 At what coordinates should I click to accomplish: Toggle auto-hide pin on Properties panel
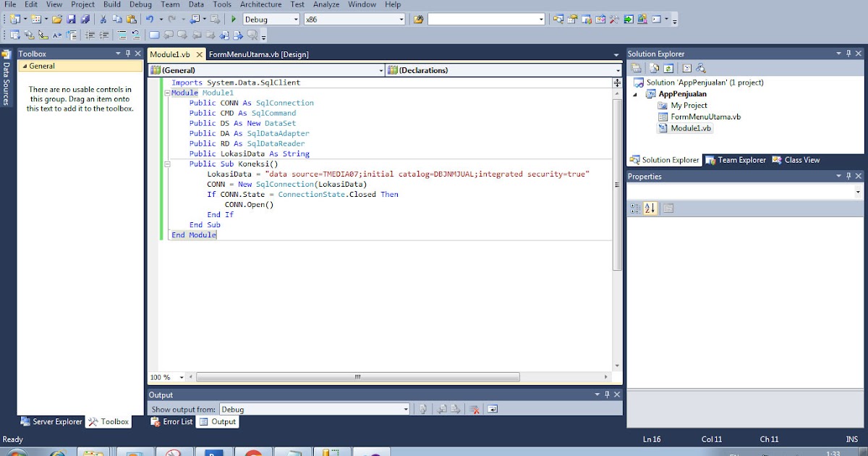click(x=848, y=176)
